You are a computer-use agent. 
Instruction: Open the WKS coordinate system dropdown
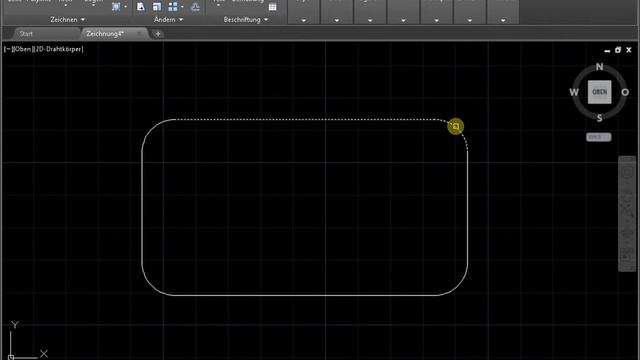coord(599,137)
